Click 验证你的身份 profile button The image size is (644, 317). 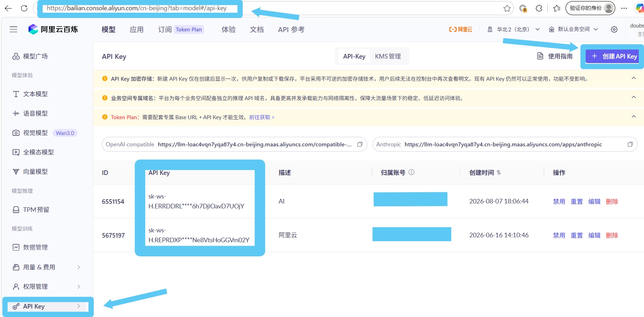point(590,8)
